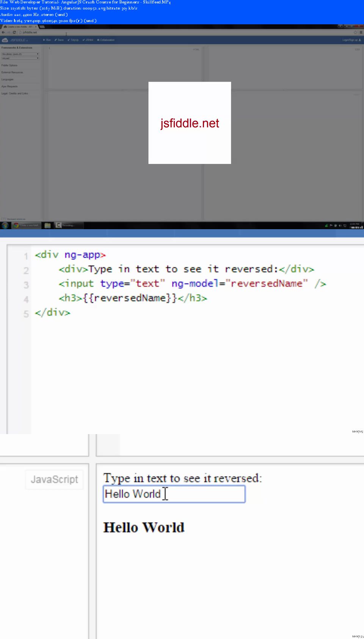364x639 pixels.
Task: Click the JavaScript panel label
Action: pyautogui.click(x=54, y=480)
